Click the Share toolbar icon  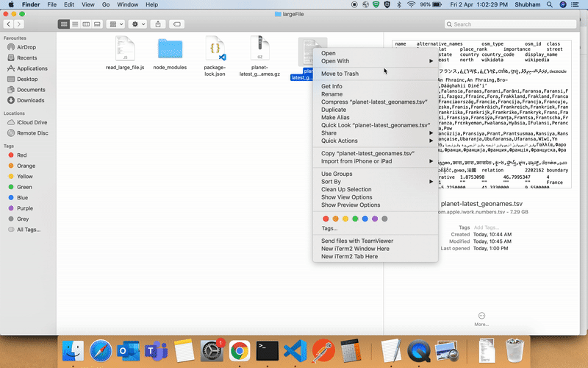(x=158, y=24)
